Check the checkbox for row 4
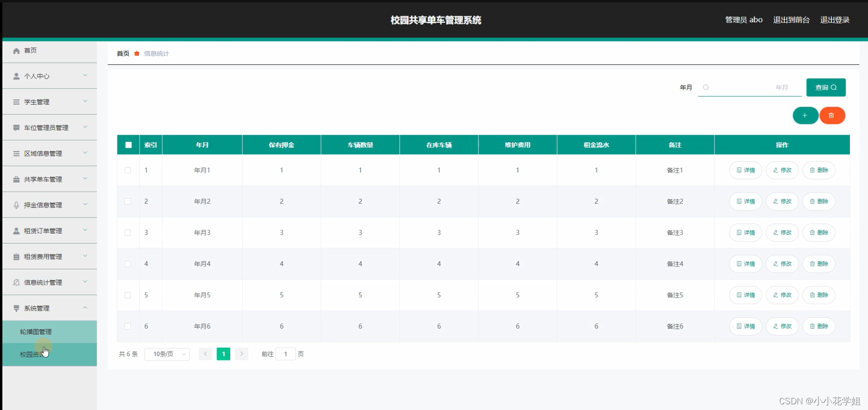The width and height of the screenshot is (868, 410). [x=128, y=264]
